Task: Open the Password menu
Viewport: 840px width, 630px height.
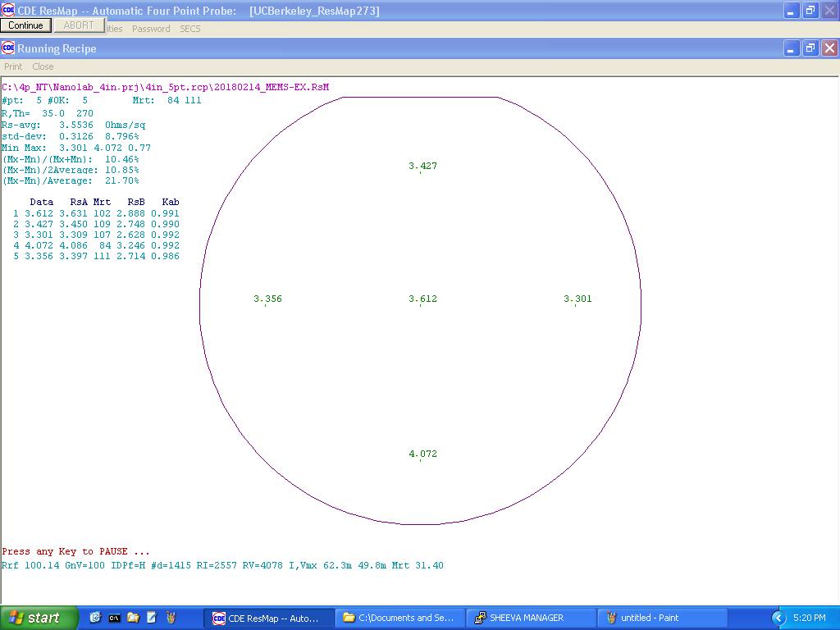Action: coord(151,29)
